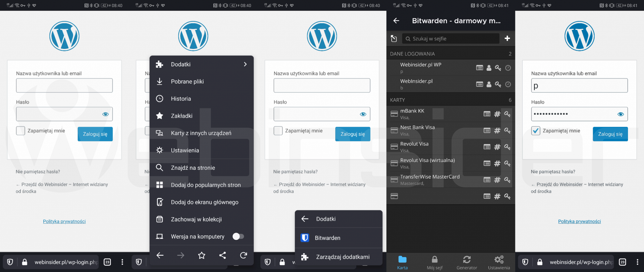Open Pobrane pliki from browser menu

[202, 81]
